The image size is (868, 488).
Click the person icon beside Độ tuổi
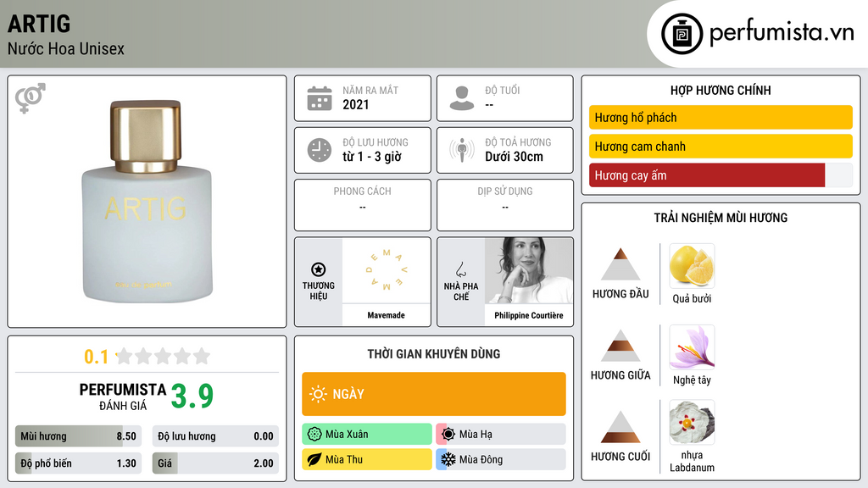(462, 98)
